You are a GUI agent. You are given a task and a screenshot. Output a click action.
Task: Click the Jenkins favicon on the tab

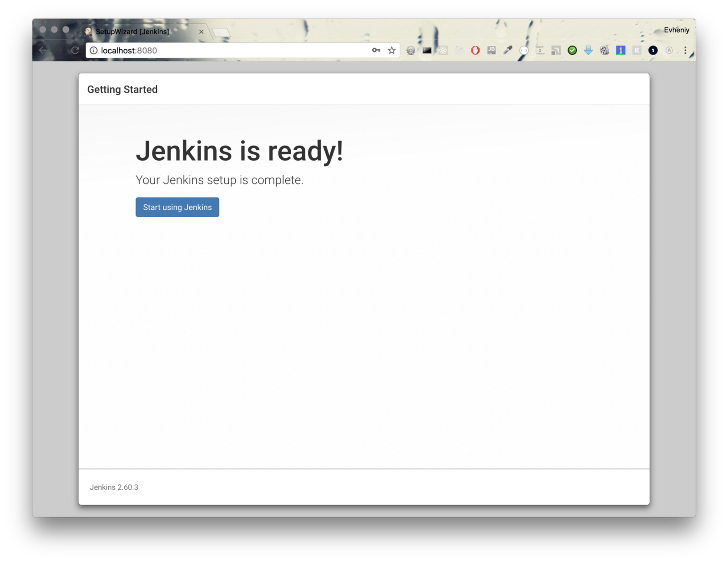(88, 31)
